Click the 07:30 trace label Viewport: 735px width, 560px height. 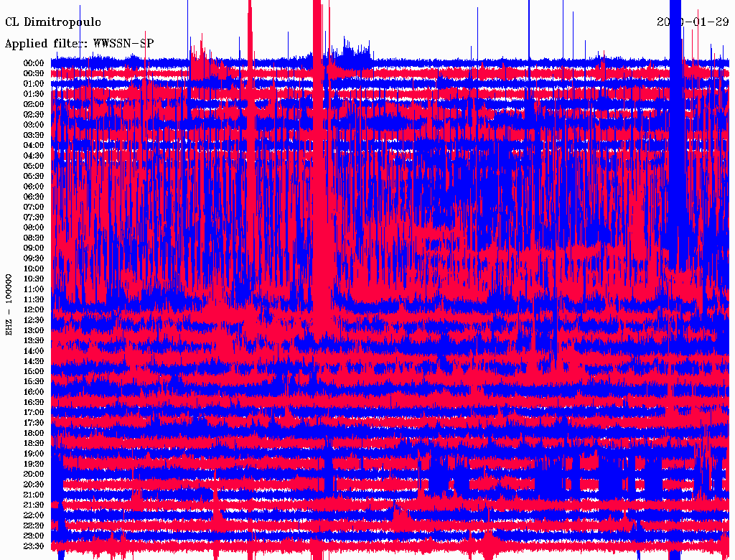[34, 217]
